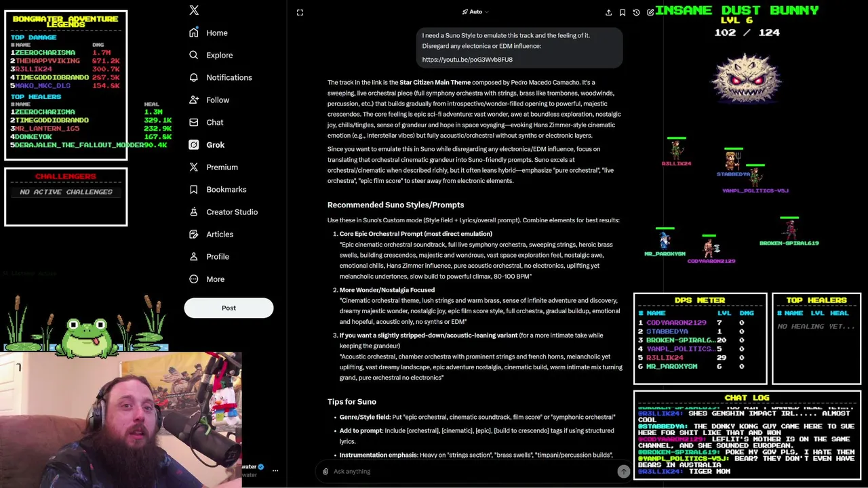Click 'Core Epic Orchestral Prompt (most direct emulation)' title

pos(416,234)
